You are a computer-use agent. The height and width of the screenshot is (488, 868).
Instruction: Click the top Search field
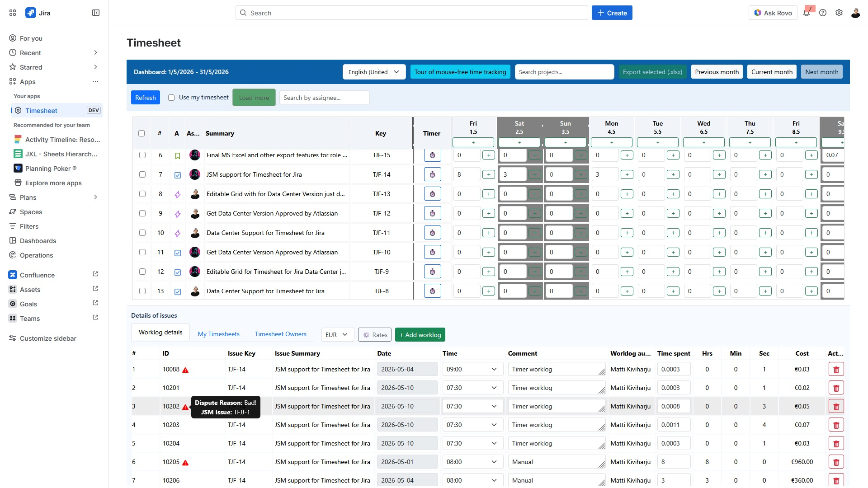coord(411,13)
